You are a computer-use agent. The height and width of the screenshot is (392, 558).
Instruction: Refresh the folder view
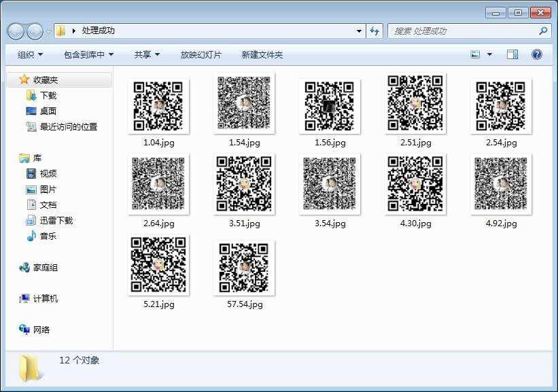(374, 31)
